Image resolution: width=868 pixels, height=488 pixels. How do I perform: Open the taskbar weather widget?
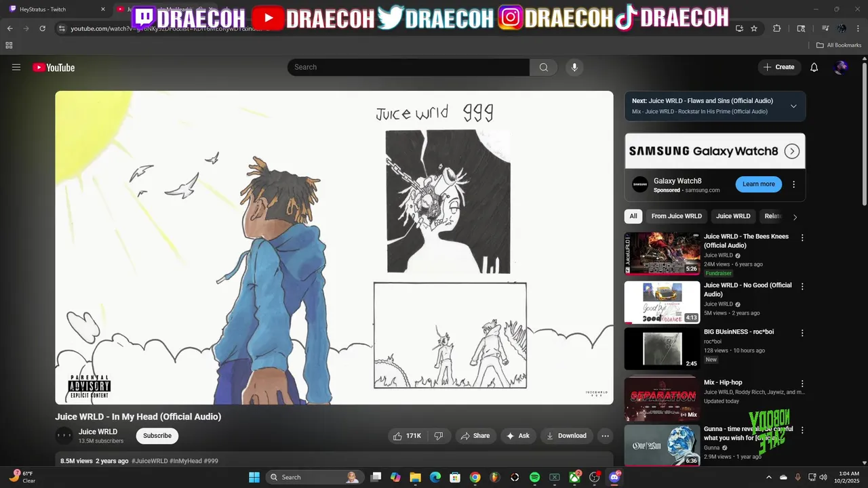point(22,477)
